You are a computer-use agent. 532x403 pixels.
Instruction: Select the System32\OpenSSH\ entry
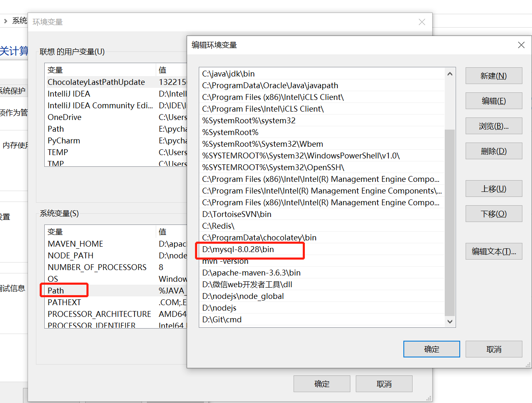(322, 167)
